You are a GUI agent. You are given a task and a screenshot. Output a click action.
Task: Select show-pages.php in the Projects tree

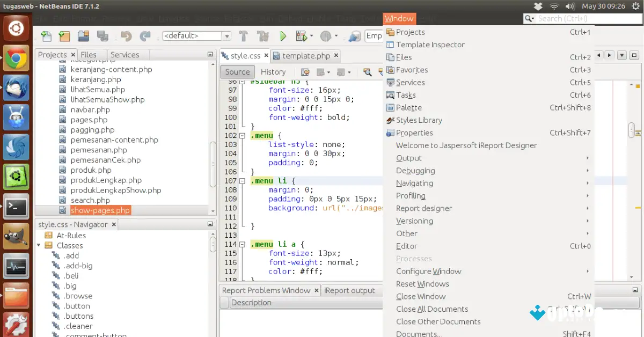[x=100, y=210]
